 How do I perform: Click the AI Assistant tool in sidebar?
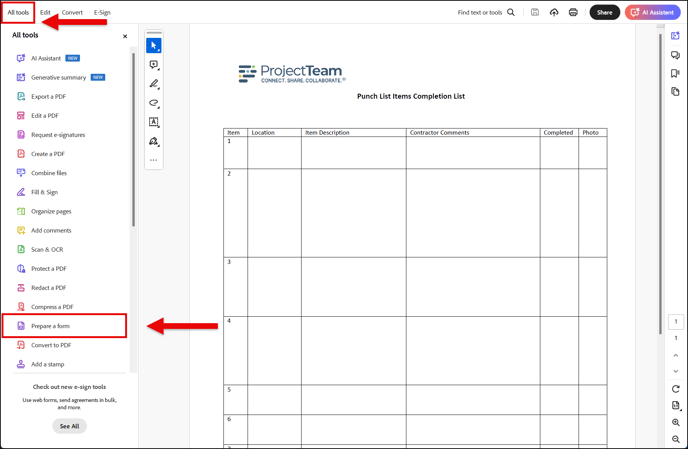click(x=48, y=58)
